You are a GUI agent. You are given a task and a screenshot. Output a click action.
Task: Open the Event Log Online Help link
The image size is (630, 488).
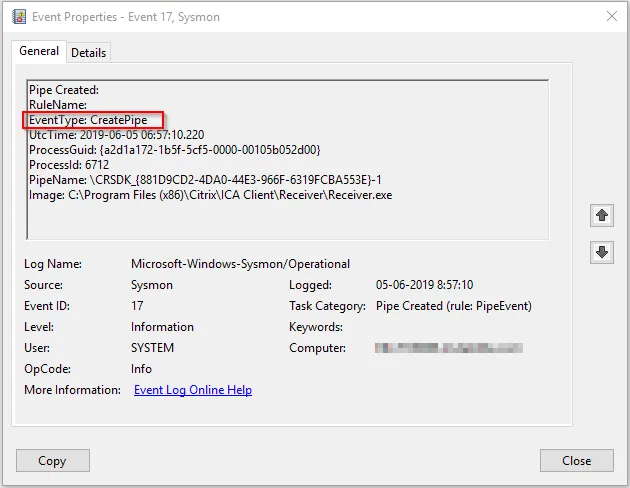click(x=193, y=390)
